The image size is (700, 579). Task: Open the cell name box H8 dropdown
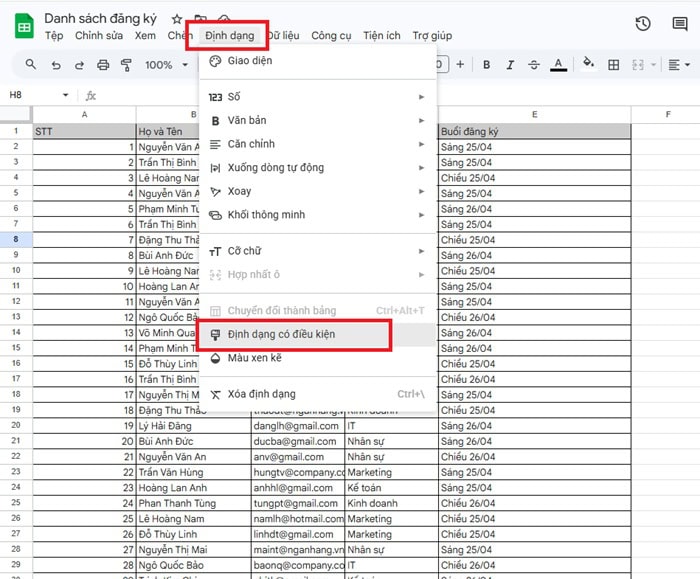click(x=66, y=95)
